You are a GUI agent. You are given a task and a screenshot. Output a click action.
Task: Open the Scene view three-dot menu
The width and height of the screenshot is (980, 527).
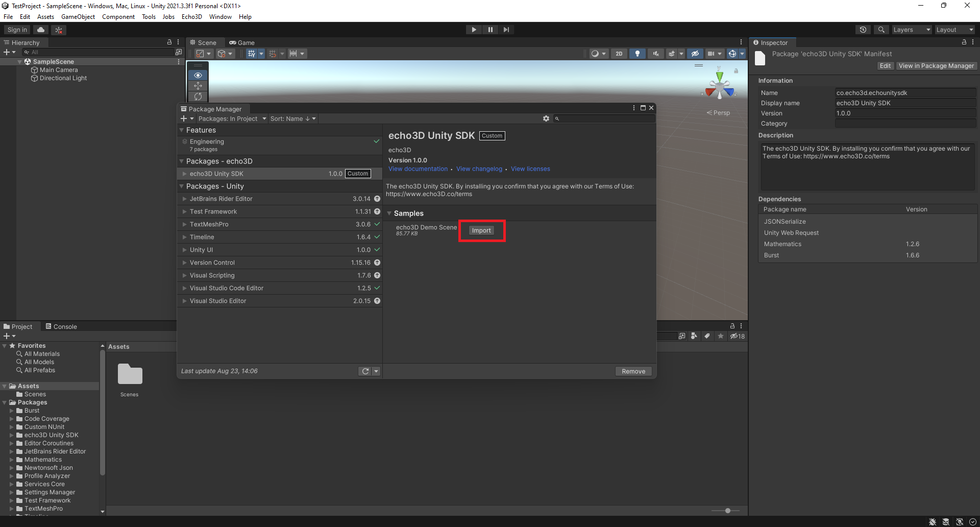741,42
